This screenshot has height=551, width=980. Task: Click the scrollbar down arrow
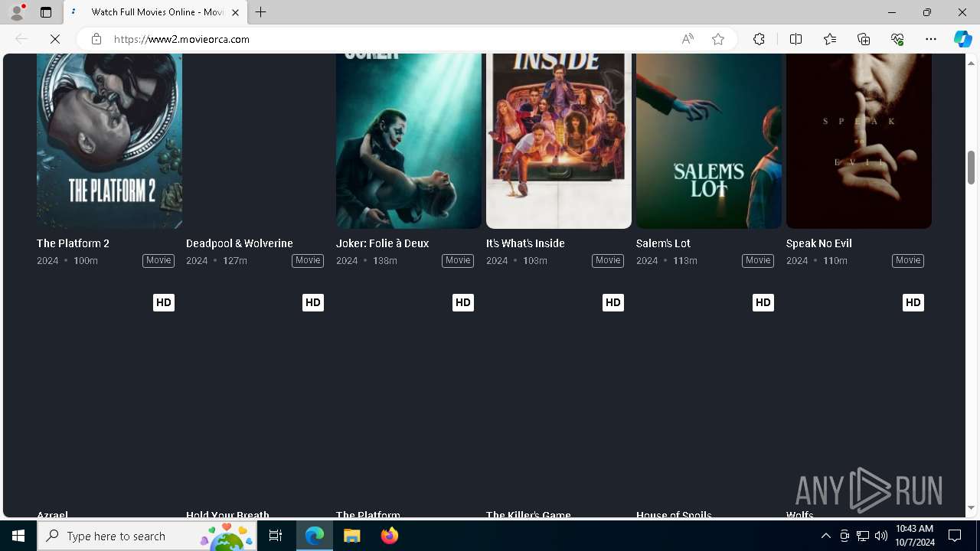pos(971,508)
